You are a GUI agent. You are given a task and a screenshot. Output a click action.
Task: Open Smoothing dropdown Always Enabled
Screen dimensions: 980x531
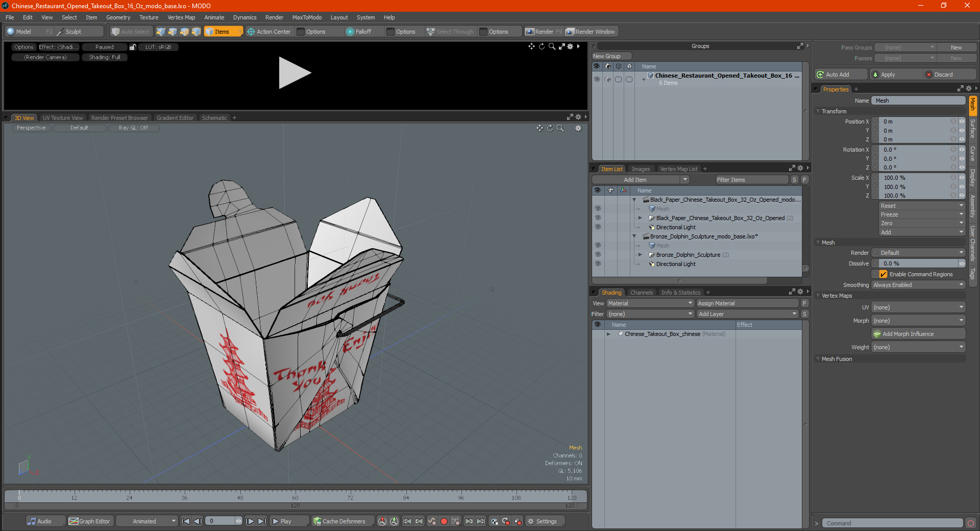918,285
